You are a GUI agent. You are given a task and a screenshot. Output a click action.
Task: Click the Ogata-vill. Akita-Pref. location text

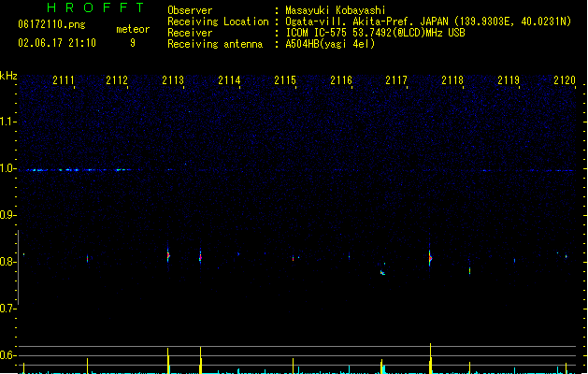coord(428,22)
